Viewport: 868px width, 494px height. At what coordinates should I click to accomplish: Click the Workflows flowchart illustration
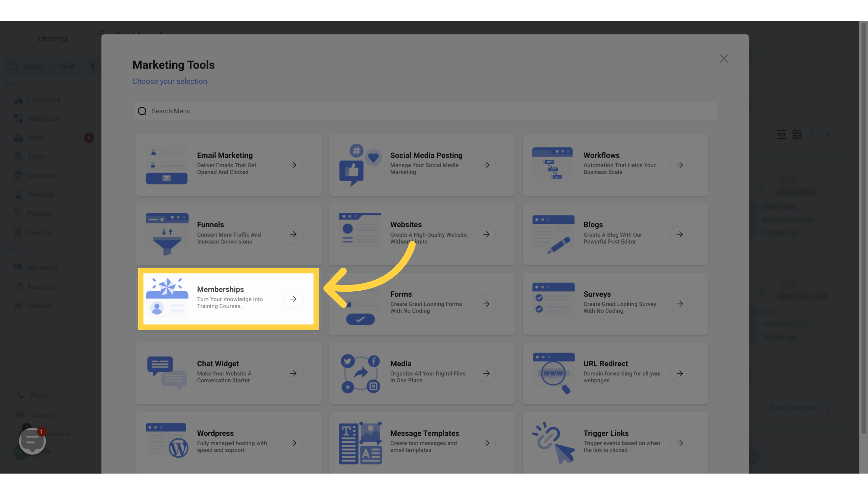(x=553, y=163)
